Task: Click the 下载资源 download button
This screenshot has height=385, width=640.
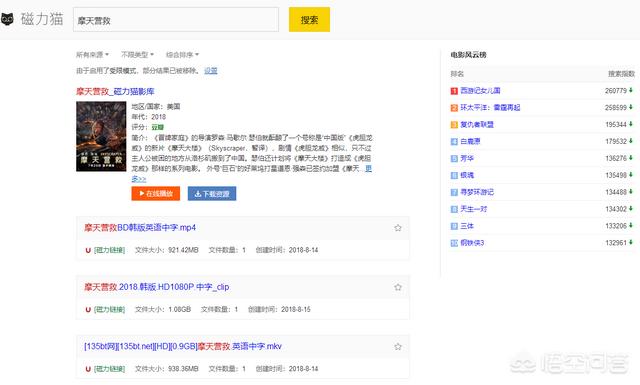Action: click(x=212, y=194)
